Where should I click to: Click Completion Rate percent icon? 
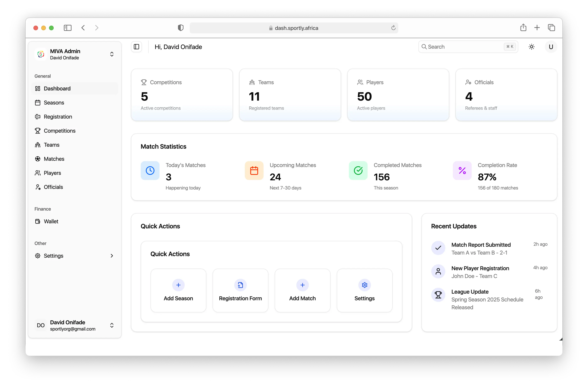click(x=462, y=171)
